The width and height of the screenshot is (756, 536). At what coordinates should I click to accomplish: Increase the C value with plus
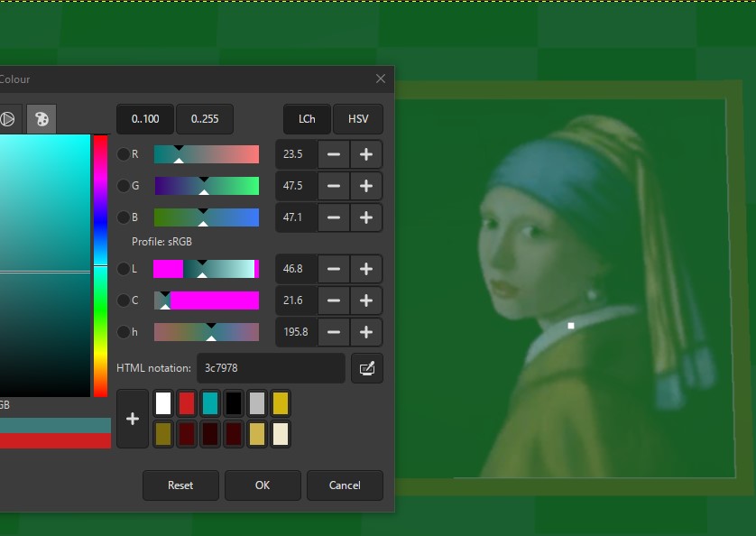click(366, 300)
